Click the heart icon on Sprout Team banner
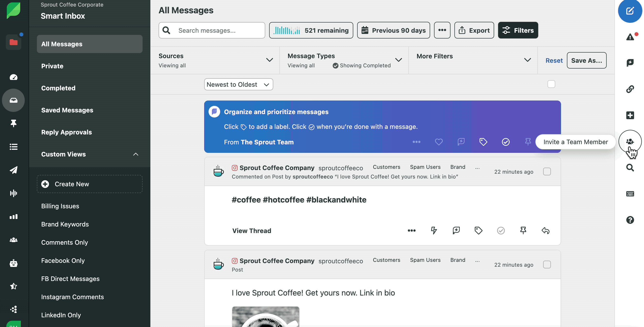The width and height of the screenshot is (644, 327). [439, 142]
